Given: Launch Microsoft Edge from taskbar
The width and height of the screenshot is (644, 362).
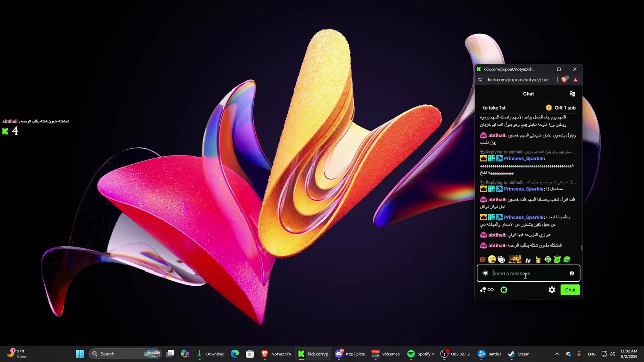Looking at the screenshot, I should point(235,354).
